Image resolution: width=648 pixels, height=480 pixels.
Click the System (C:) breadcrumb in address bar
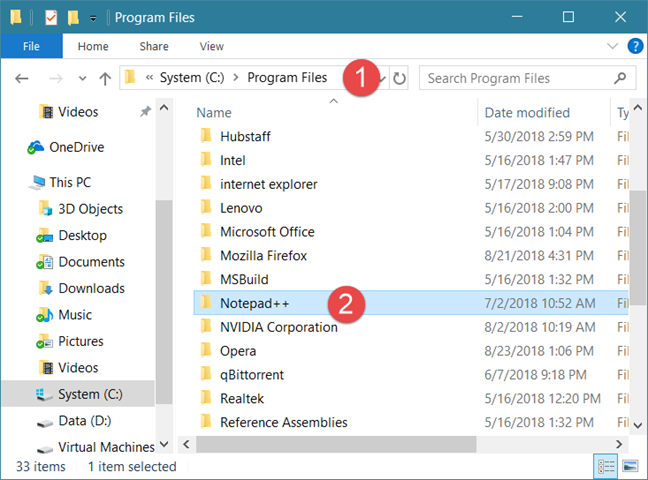pyautogui.click(x=192, y=78)
